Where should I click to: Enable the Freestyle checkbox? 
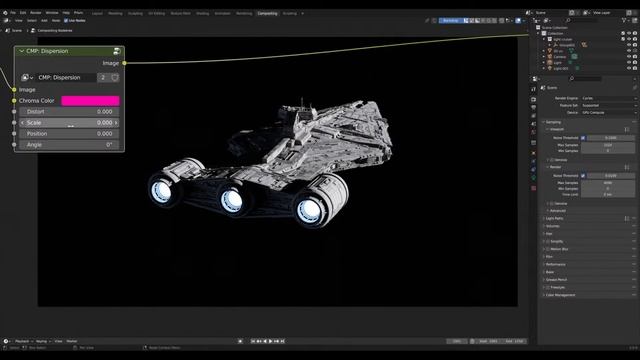point(548,287)
